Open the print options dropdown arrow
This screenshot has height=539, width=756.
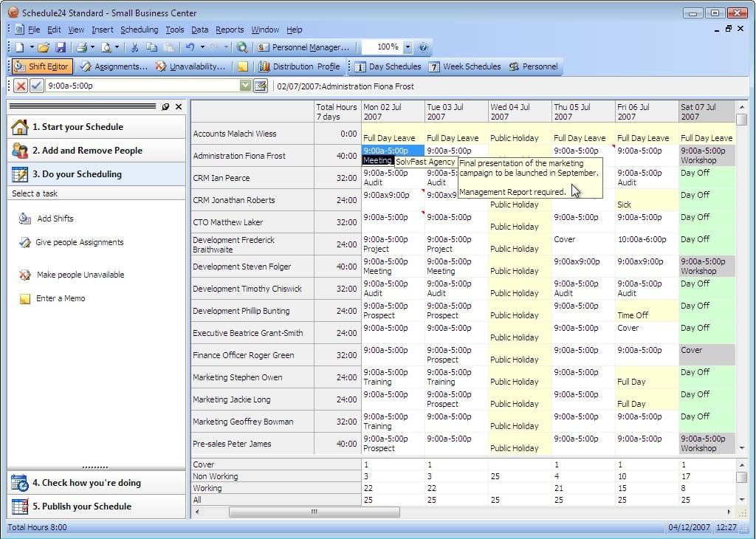point(91,47)
